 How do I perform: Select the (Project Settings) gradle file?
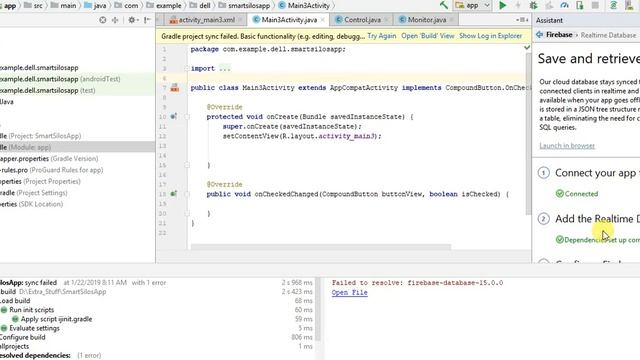(77, 193)
